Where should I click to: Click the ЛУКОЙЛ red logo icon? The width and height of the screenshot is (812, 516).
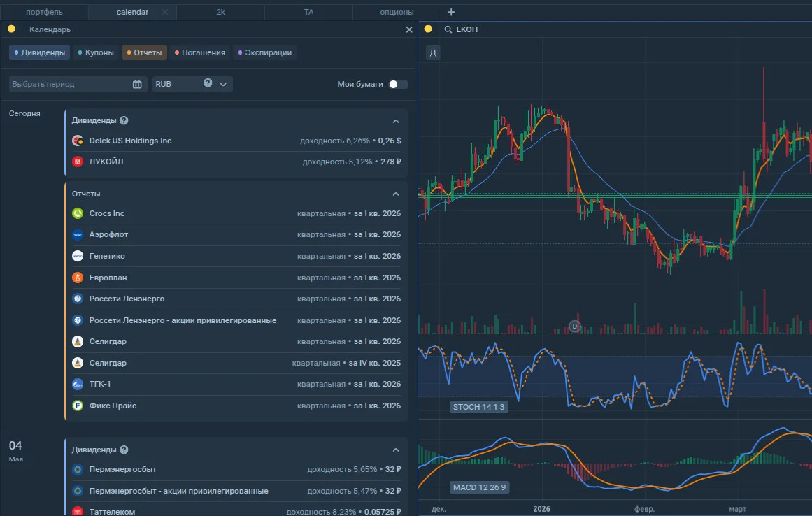click(78, 162)
